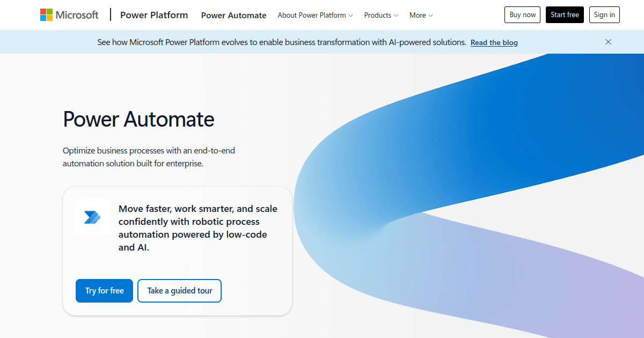Dismiss the blog announcement banner
Viewport: 644px width, 338px height.
608,42
